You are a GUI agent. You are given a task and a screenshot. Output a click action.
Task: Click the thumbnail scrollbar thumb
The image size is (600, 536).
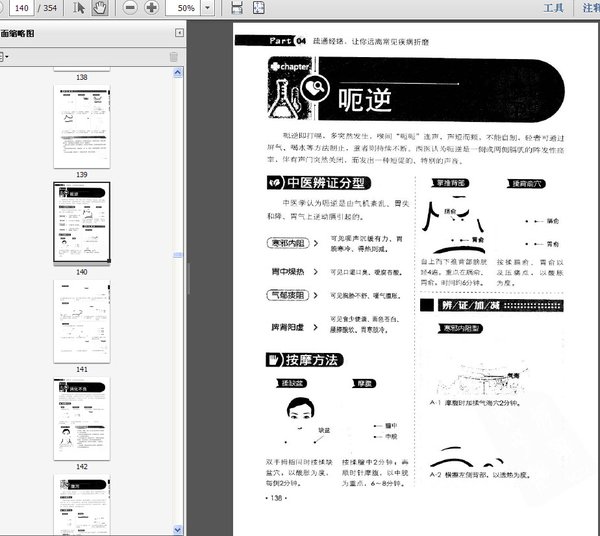tap(178, 255)
